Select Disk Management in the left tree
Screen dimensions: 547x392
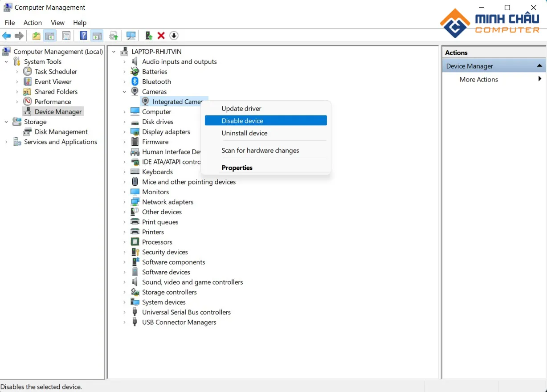coord(61,132)
